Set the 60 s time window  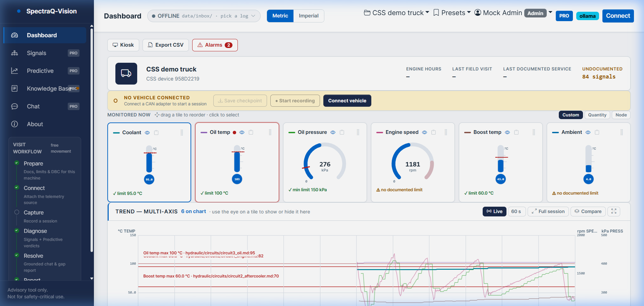pyautogui.click(x=516, y=211)
